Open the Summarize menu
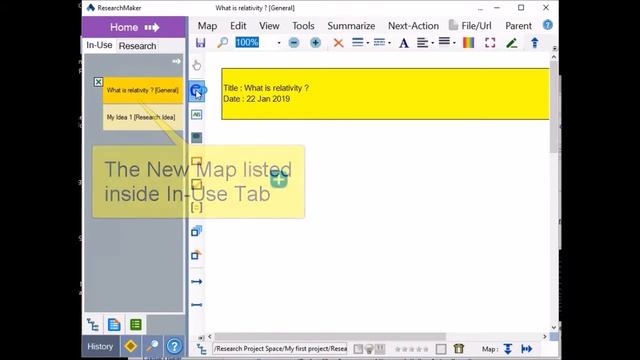The width and height of the screenshot is (640, 360). coord(351,26)
